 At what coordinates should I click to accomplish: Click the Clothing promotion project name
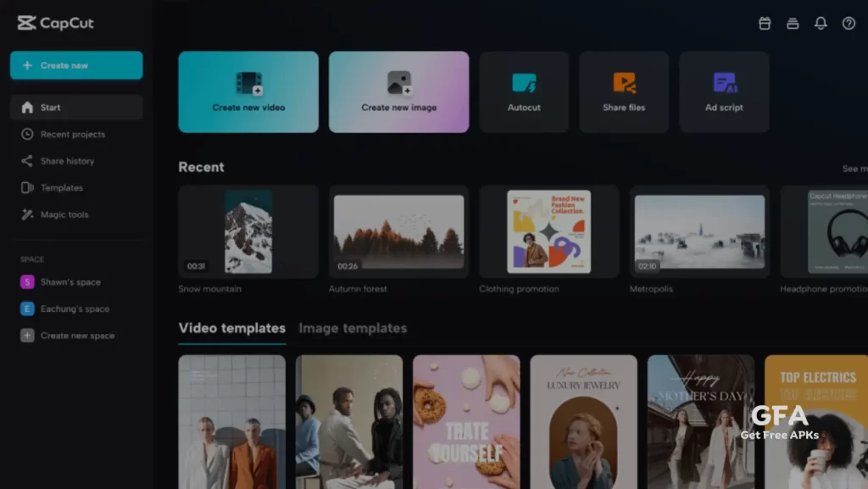520,289
